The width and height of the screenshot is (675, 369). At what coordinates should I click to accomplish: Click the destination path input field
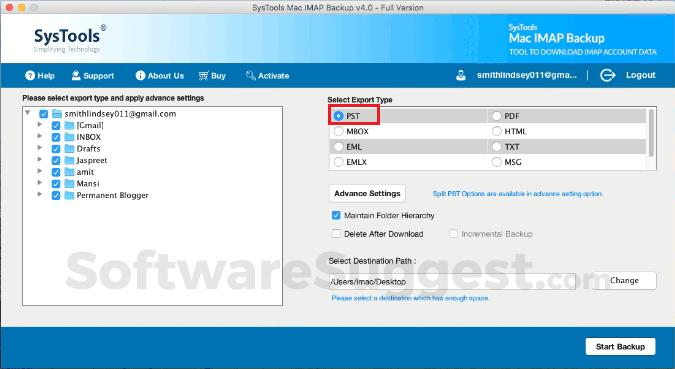coord(452,282)
